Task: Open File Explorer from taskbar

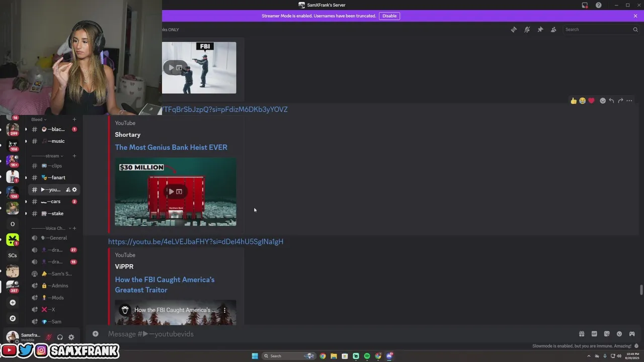Action: tap(334, 356)
